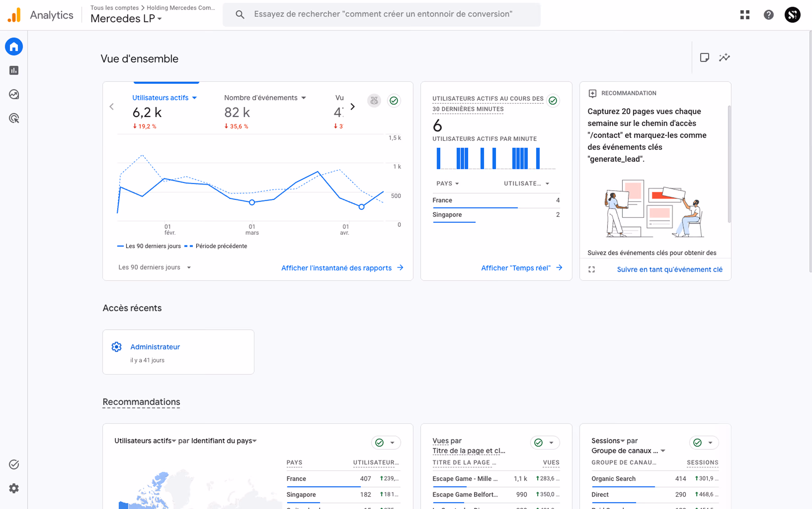Toggle the medal benchmarking icon

[x=374, y=101]
